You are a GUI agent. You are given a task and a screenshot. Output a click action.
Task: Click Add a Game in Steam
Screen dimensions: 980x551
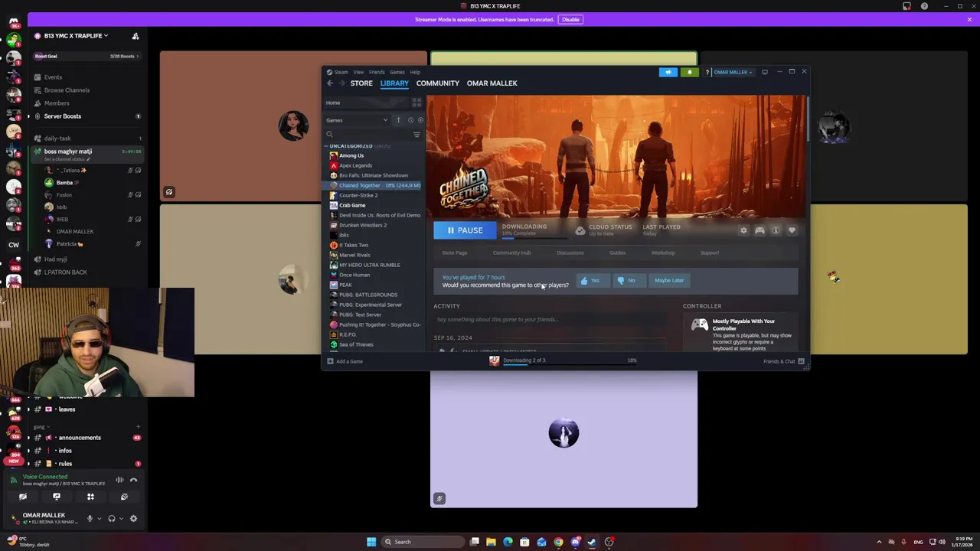(x=345, y=361)
